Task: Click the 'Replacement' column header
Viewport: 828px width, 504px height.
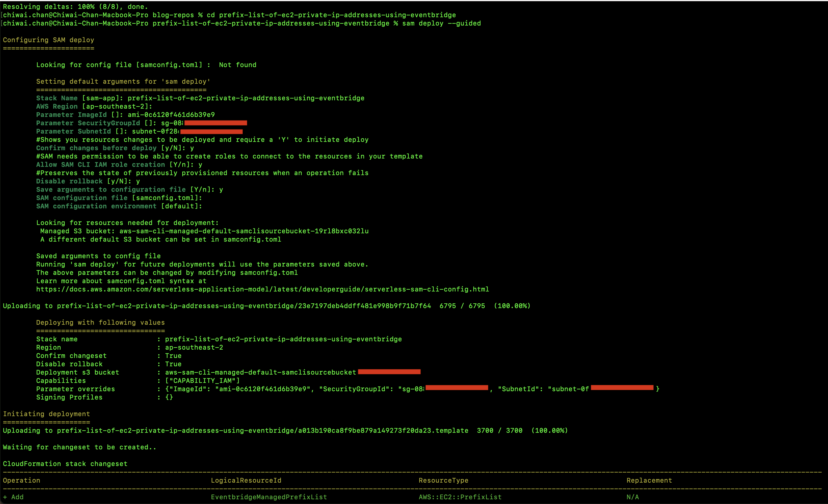Action: point(649,481)
